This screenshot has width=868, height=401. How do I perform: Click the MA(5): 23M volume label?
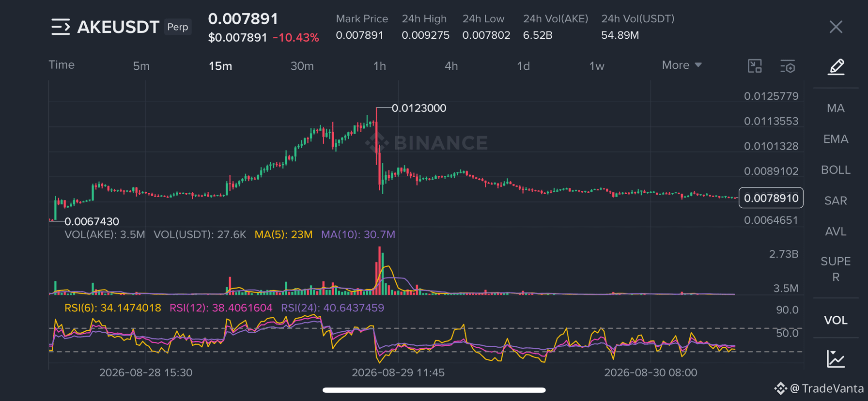283,234
